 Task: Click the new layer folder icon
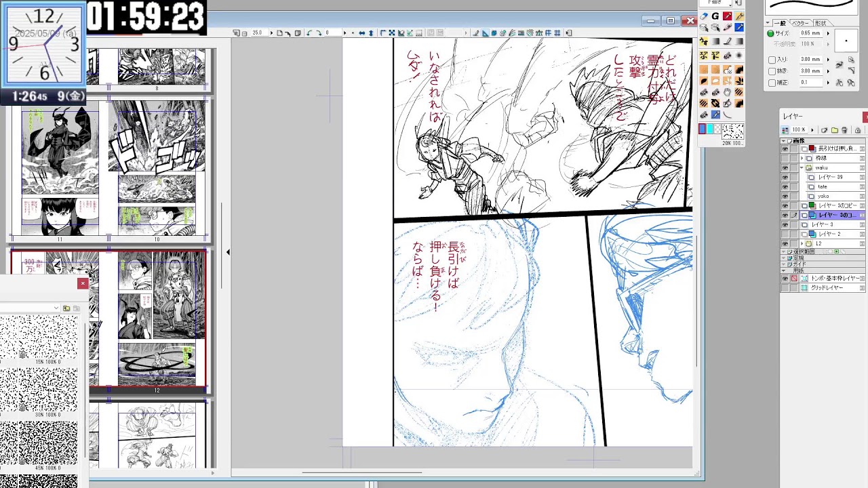coord(835,130)
